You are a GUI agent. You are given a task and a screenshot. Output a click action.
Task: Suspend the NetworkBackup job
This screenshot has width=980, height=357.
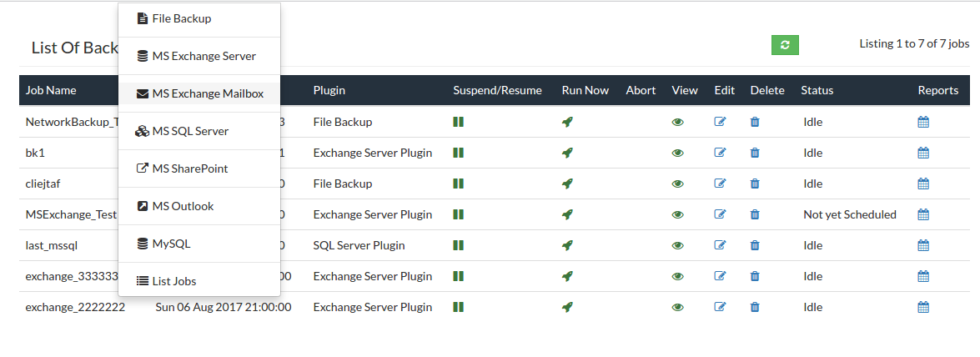click(x=458, y=122)
